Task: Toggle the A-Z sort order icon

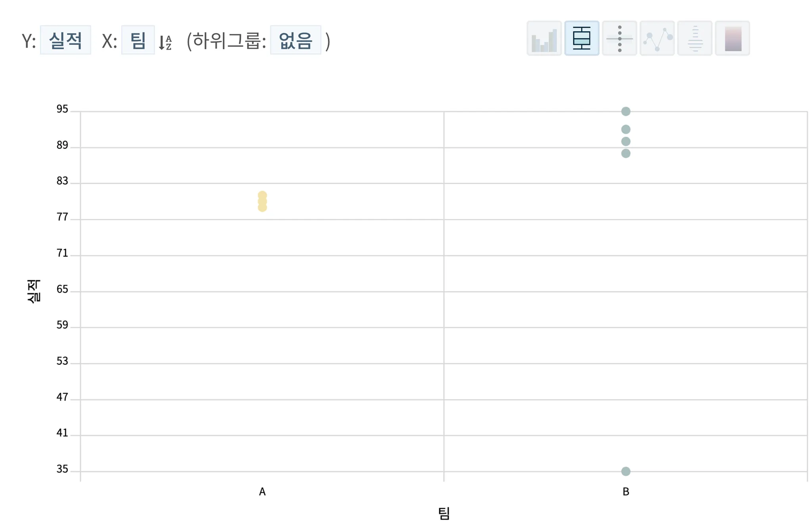Action: click(165, 42)
